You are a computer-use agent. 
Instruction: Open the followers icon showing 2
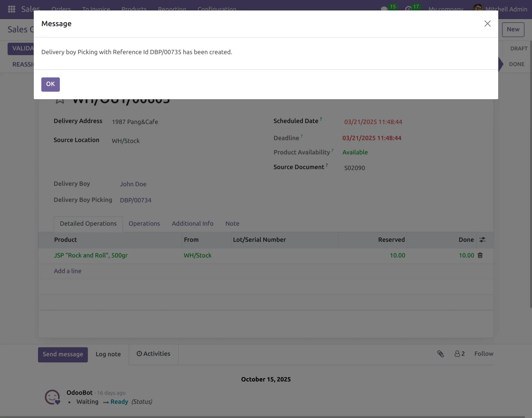pyautogui.click(x=459, y=354)
